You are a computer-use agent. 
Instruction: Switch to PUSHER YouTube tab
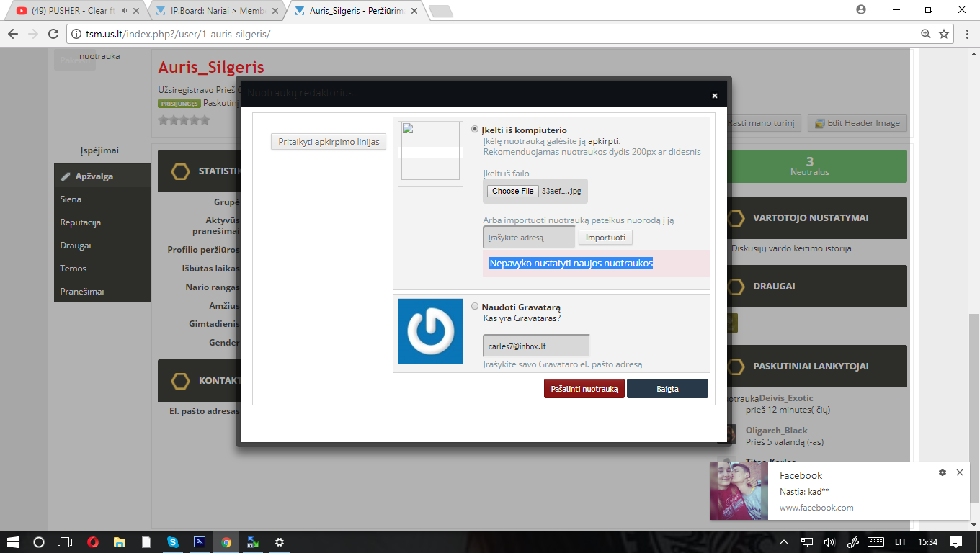[73, 11]
